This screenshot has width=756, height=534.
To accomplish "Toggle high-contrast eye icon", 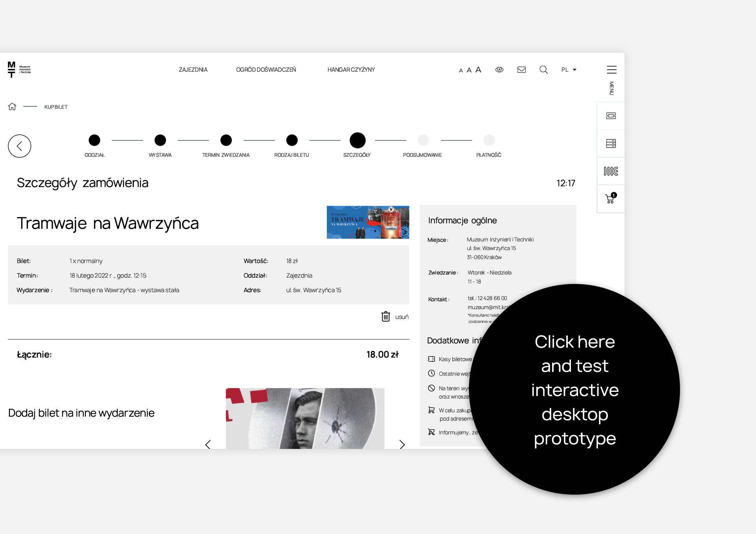I will [x=499, y=70].
